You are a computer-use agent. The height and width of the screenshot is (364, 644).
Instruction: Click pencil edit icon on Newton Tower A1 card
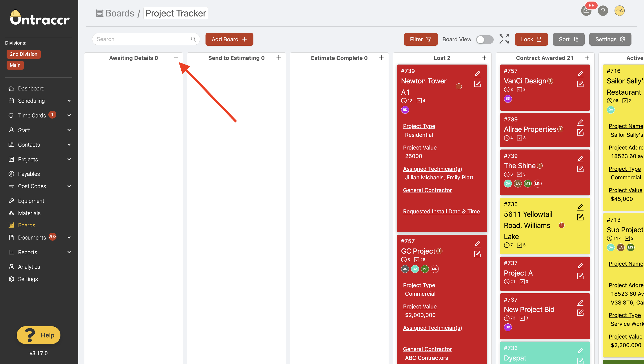click(477, 74)
